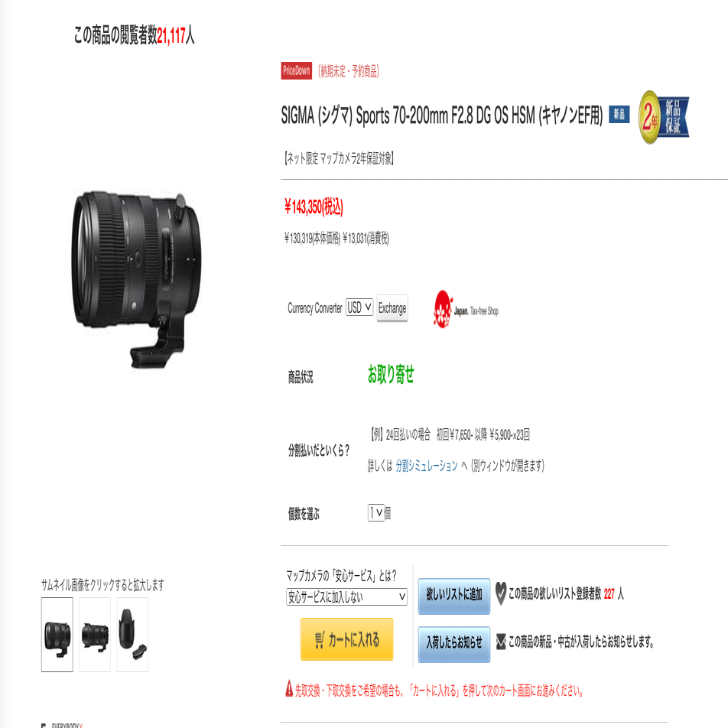Screen dimensions: 728x728
Task: Expand the 安心サービス selection dropdown
Action: 346,596
